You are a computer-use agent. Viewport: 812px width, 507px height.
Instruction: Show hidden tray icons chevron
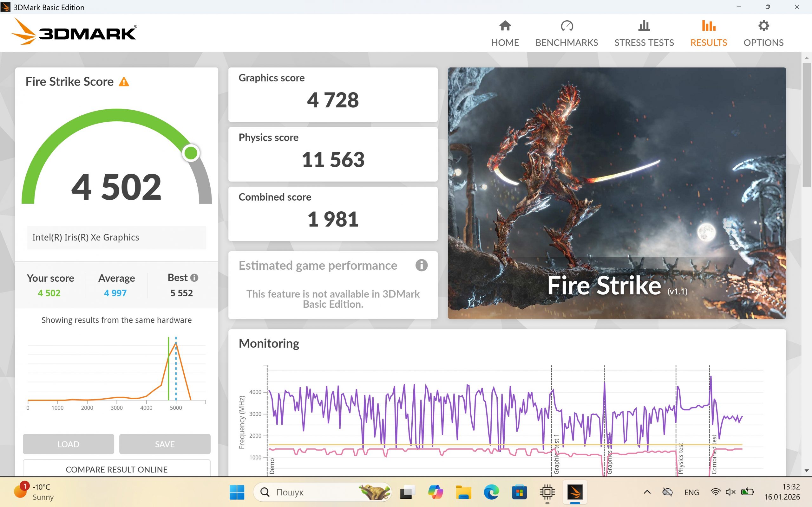(647, 492)
